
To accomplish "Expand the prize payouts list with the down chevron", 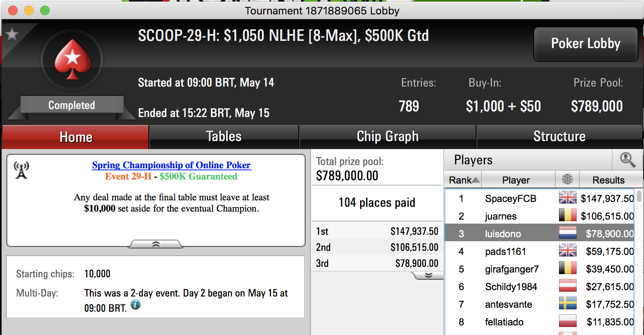I will coord(428,275).
